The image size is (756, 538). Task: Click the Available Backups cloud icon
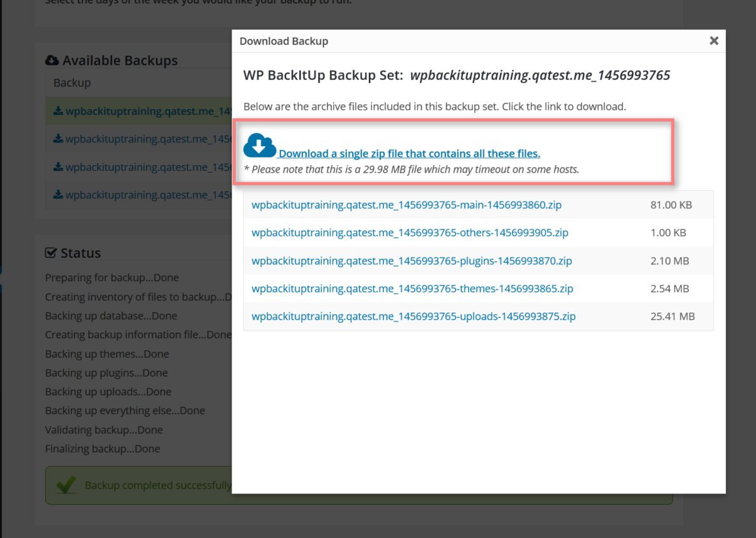coord(52,60)
